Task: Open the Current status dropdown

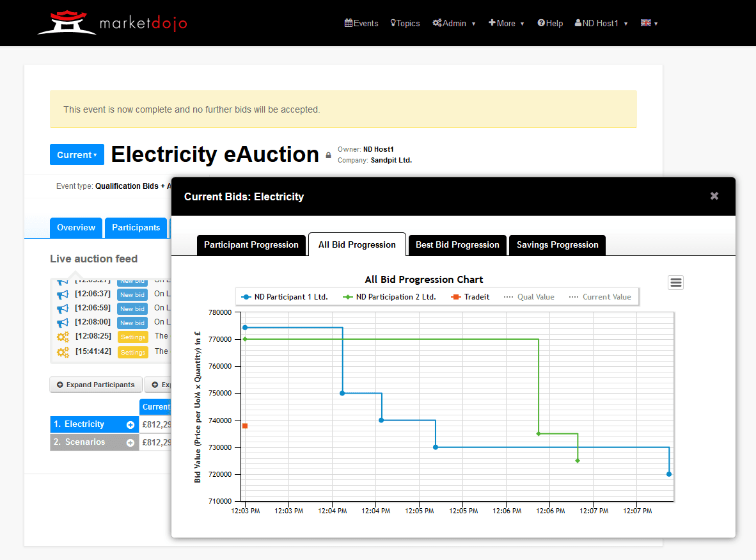Action: (77, 155)
